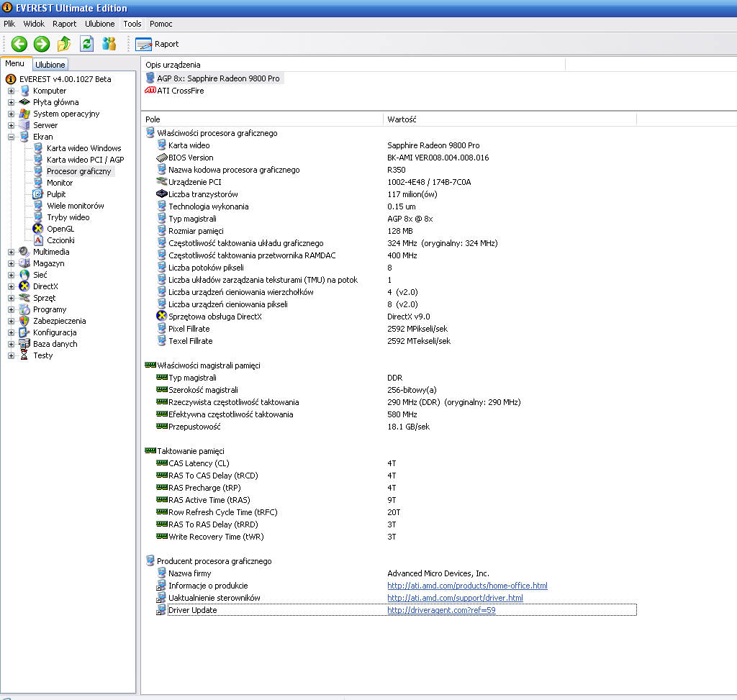Viewport: 737px width, 700px height.
Task: Click the Baza danych database icon
Action: (x=24, y=344)
